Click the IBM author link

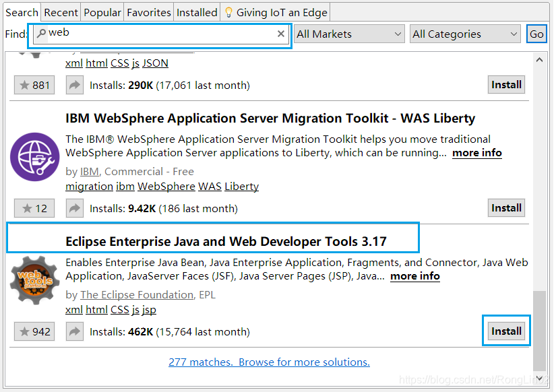click(x=90, y=172)
